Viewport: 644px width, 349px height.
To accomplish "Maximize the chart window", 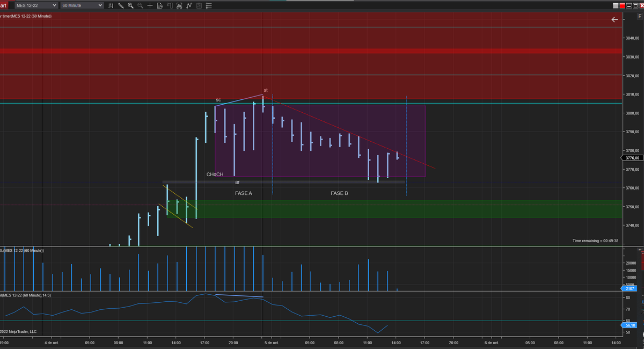I will click(635, 5).
